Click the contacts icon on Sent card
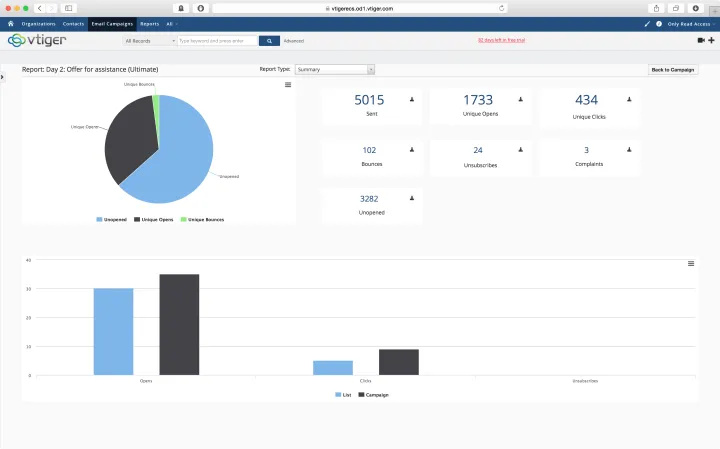This screenshot has height=449, width=720. tap(412, 101)
